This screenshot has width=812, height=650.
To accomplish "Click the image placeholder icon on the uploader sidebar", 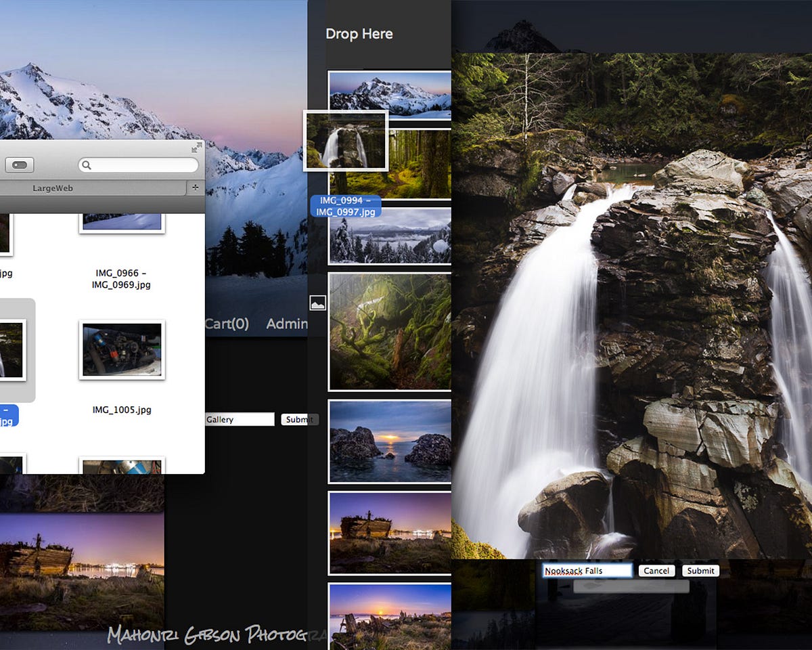I will 318,303.
